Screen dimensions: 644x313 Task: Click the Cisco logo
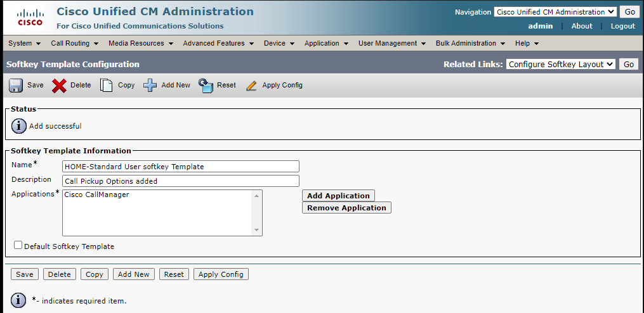30,18
